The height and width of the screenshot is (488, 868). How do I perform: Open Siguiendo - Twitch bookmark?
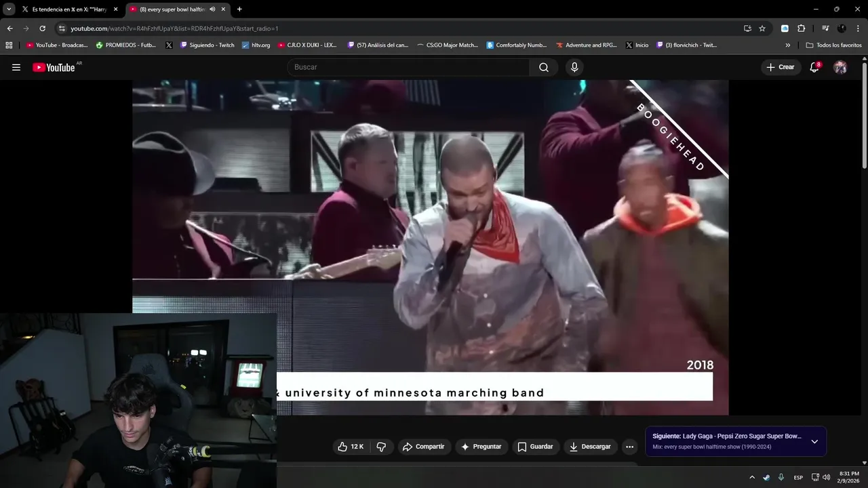[208, 45]
